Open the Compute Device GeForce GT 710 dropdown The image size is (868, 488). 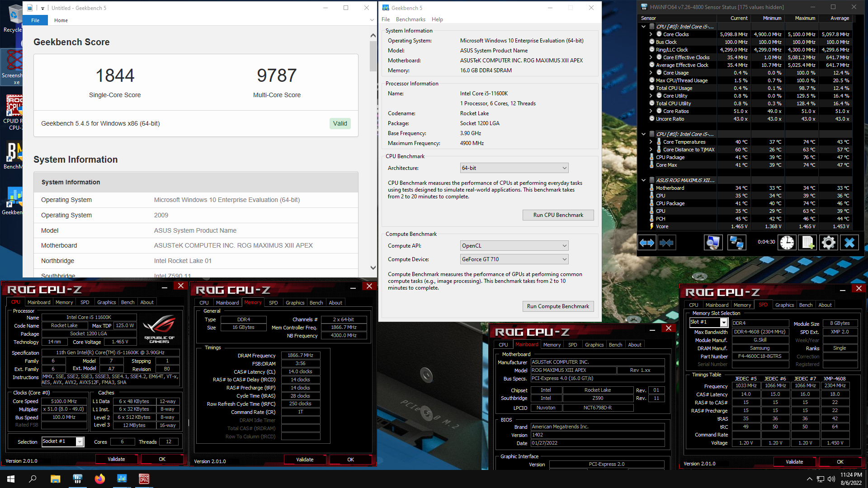click(x=514, y=259)
